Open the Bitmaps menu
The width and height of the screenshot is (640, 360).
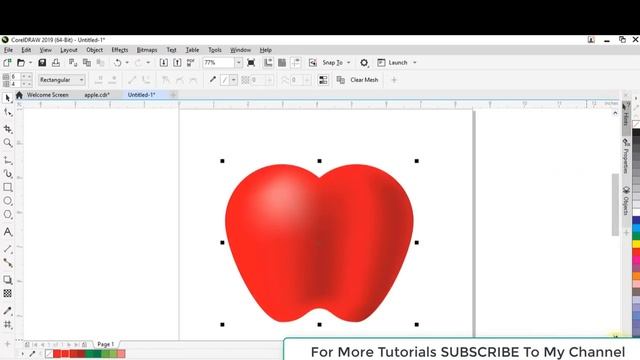[147, 50]
